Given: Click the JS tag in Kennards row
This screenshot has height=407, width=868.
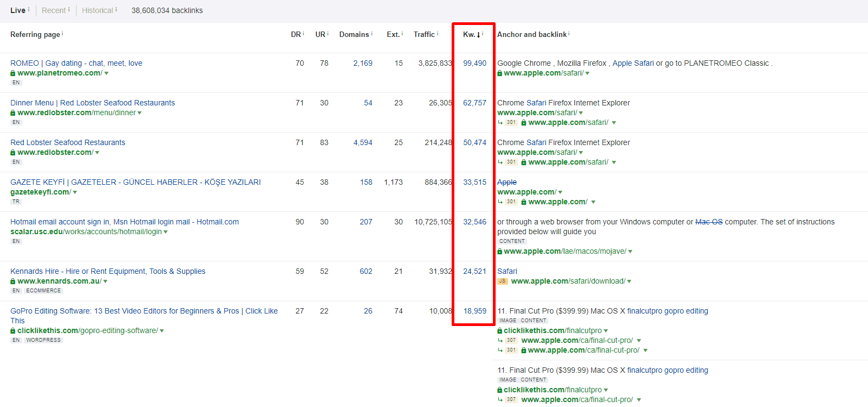Looking at the screenshot, I should point(503,281).
